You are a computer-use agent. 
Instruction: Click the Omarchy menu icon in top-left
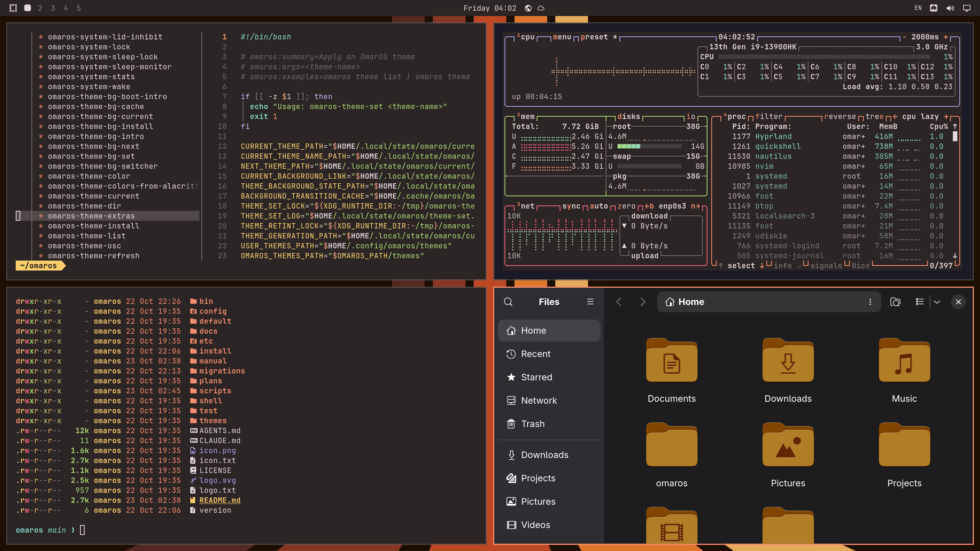[x=13, y=8]
